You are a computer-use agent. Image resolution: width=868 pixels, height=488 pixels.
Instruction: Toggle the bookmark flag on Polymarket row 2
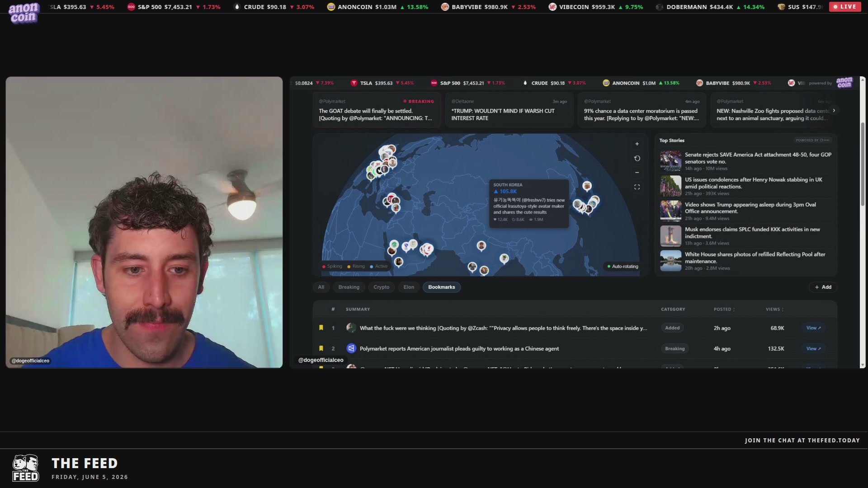coord(321,348)
